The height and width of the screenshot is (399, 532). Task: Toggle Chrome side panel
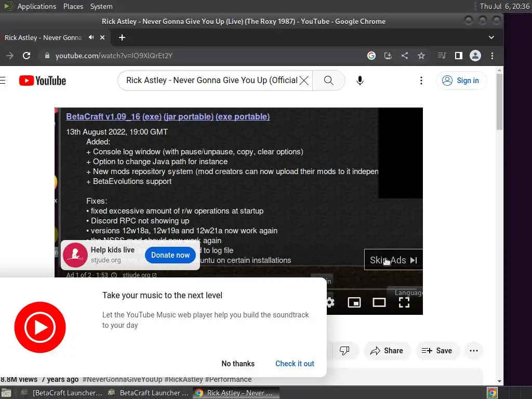(x=458, y=56)
